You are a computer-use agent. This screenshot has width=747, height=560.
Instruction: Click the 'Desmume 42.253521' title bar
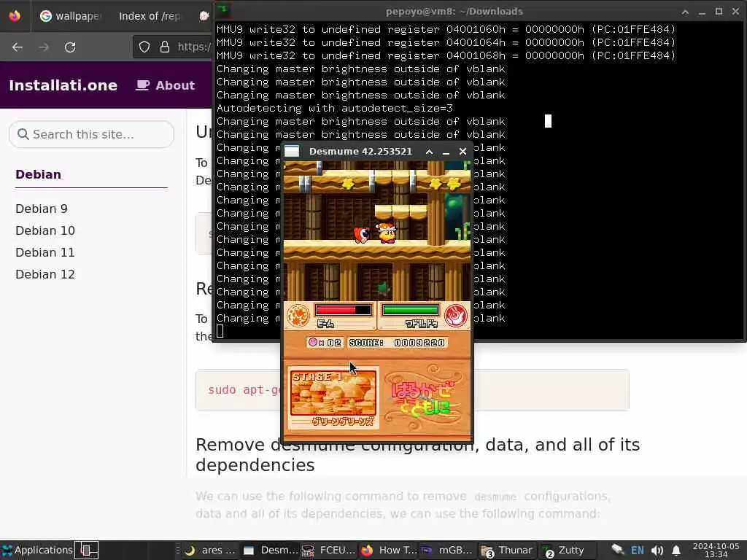coord(360,152)
